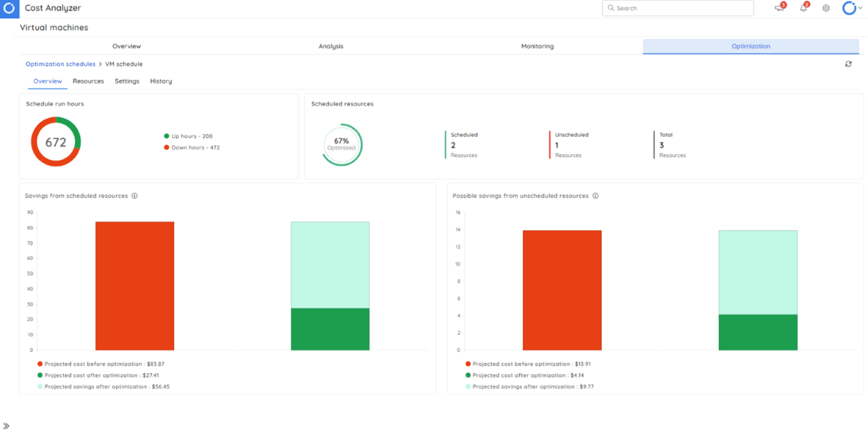The width and height of the screenshot is (868, 432).
Task: Click the search magnifier icon
Action: (610, 8)
